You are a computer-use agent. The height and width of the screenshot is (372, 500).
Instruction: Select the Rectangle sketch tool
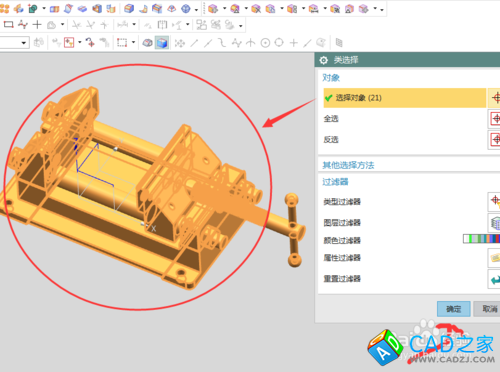[8, 24]
